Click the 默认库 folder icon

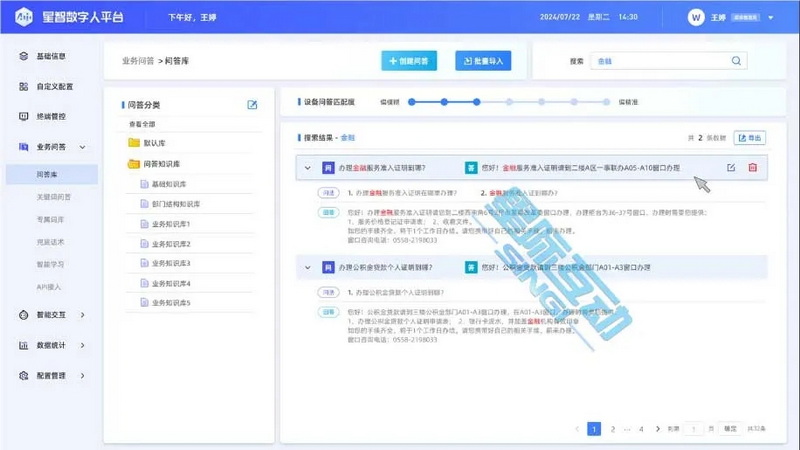point(134,143)
